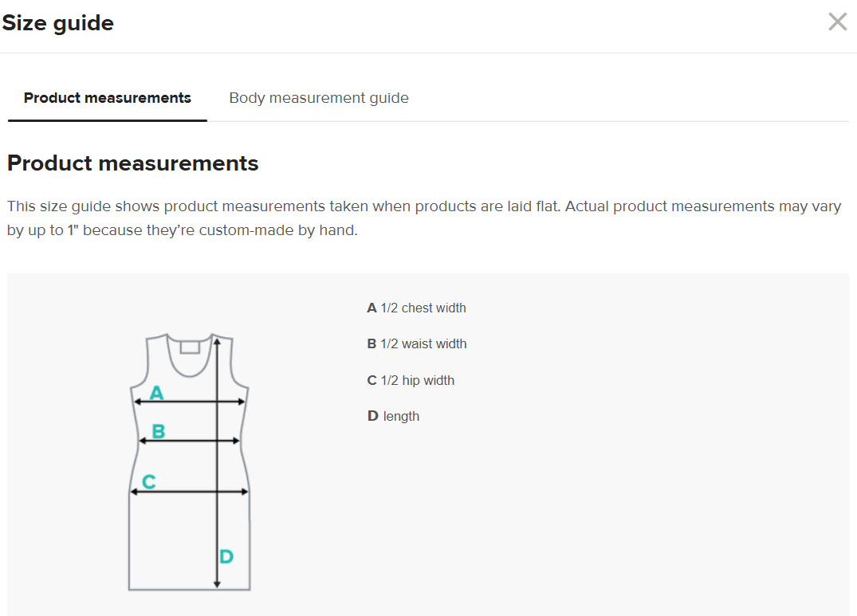Close the Size guide dialog
The width and height of the screenshot is (857, 616).
click(x=837, y=22)
